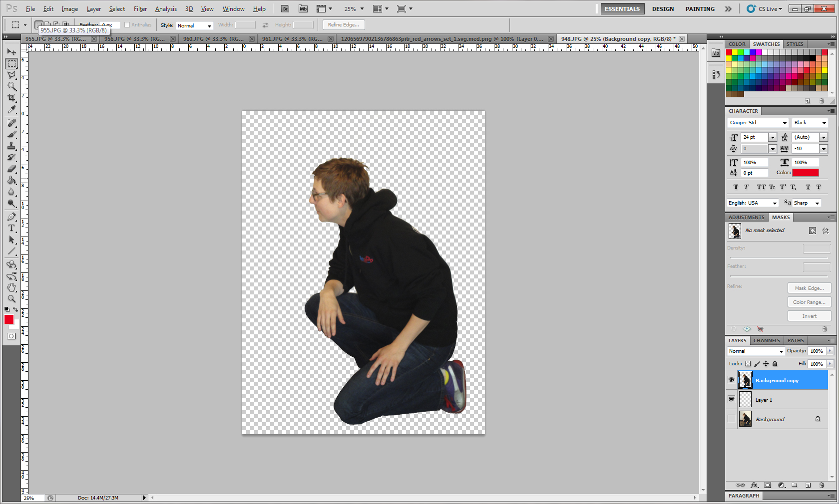
Task: Select the Essentials workspace
Action: pyautogui.click(x=622, y=9)
